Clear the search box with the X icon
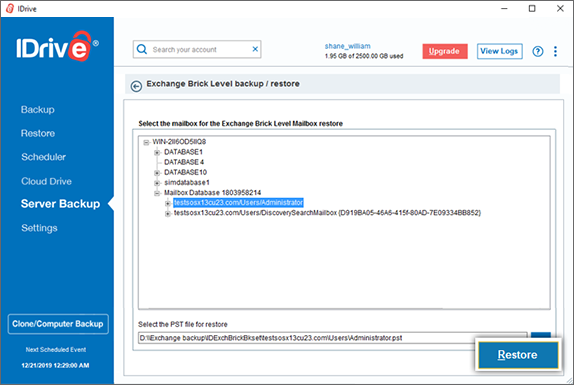The image size is (574, 385). pos(255,49)
